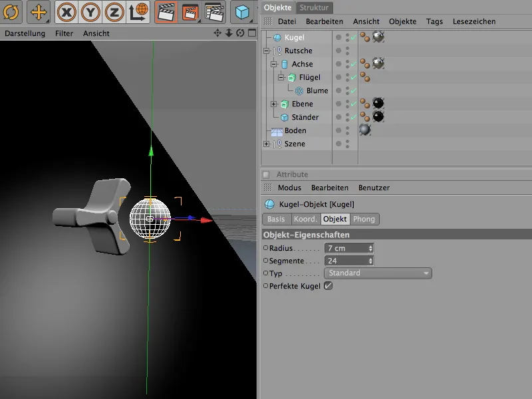532x399 pixels.
Task: Click the viewport maximize toggle icon
Action: (251, 33)
